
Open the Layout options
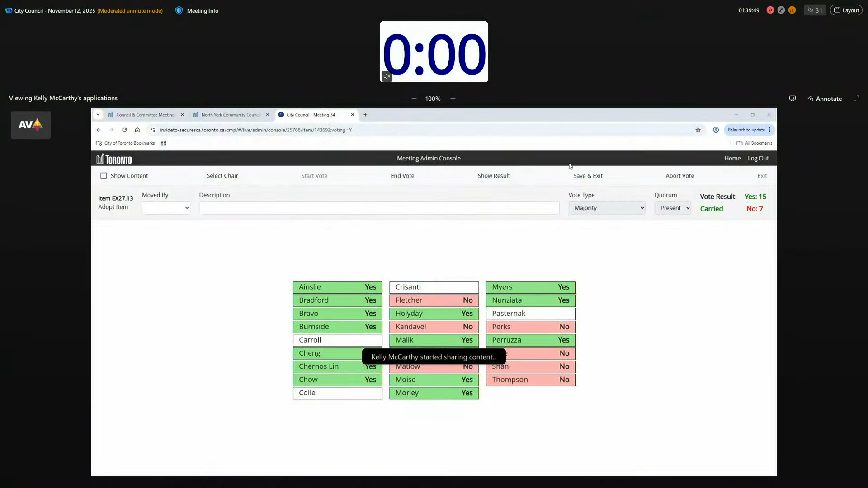pos(846,10)
